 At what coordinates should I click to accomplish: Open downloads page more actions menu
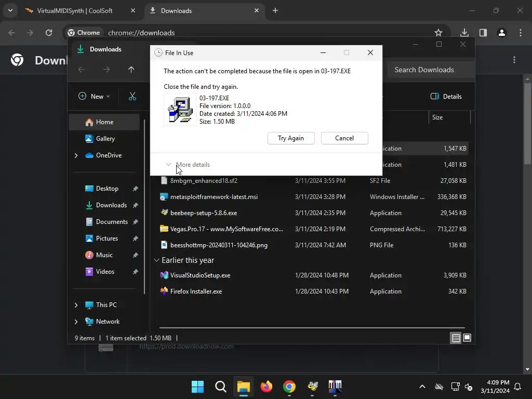coord(514,60)
